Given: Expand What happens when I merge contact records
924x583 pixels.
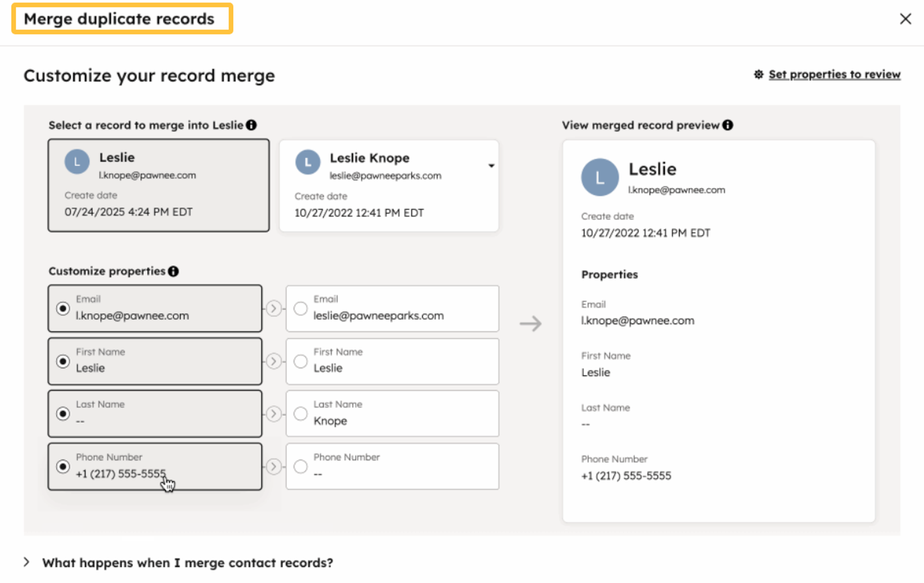Looking at the screenshot, I should (178, 562).
